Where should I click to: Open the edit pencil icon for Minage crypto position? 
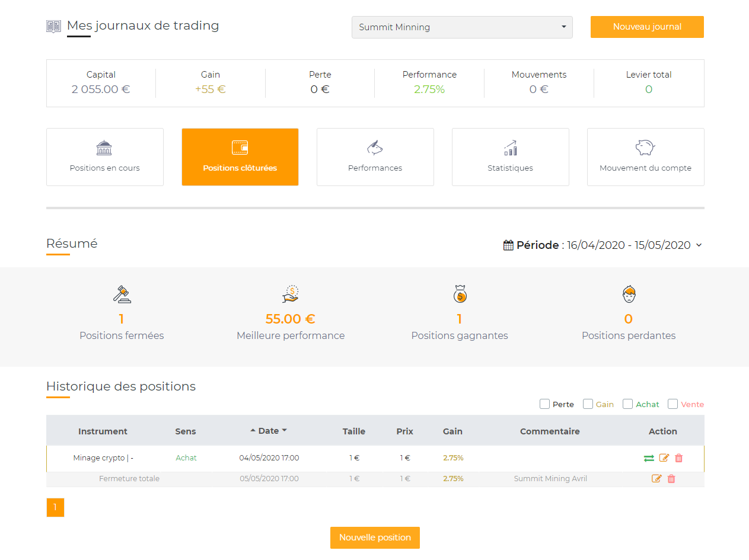coord(664,458)
